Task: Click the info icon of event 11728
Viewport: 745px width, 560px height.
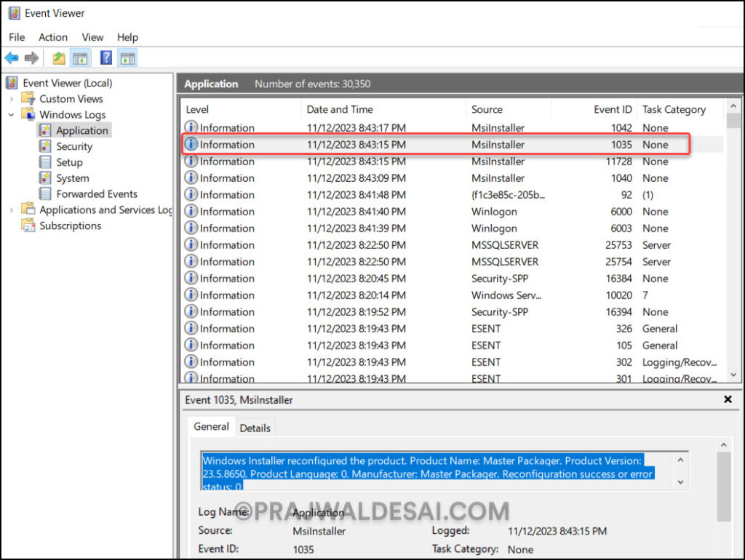Action: tap(191, 161)
